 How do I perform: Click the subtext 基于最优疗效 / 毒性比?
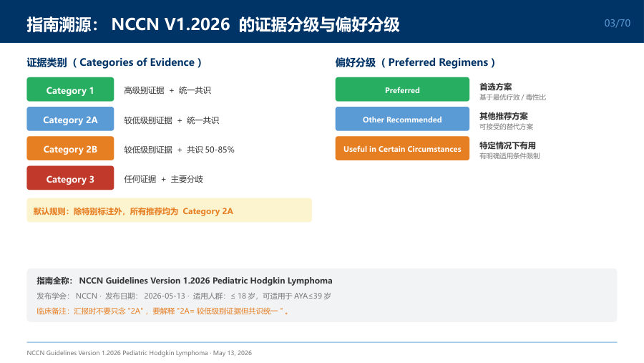[512, 97]
